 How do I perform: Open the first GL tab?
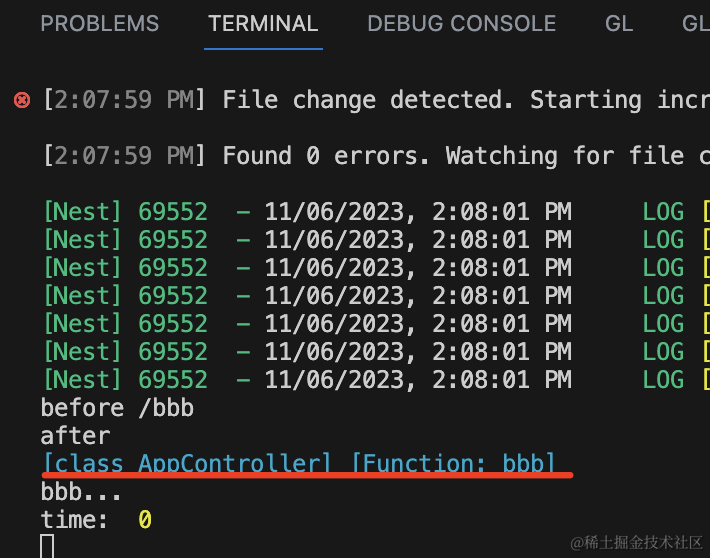(619, 23)
